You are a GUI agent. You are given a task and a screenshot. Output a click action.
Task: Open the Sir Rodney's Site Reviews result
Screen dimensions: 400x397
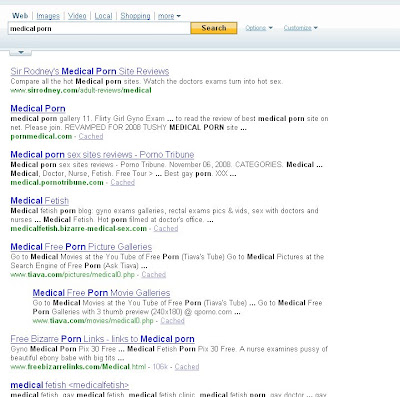pyautogui.click(x=90, y=71)
